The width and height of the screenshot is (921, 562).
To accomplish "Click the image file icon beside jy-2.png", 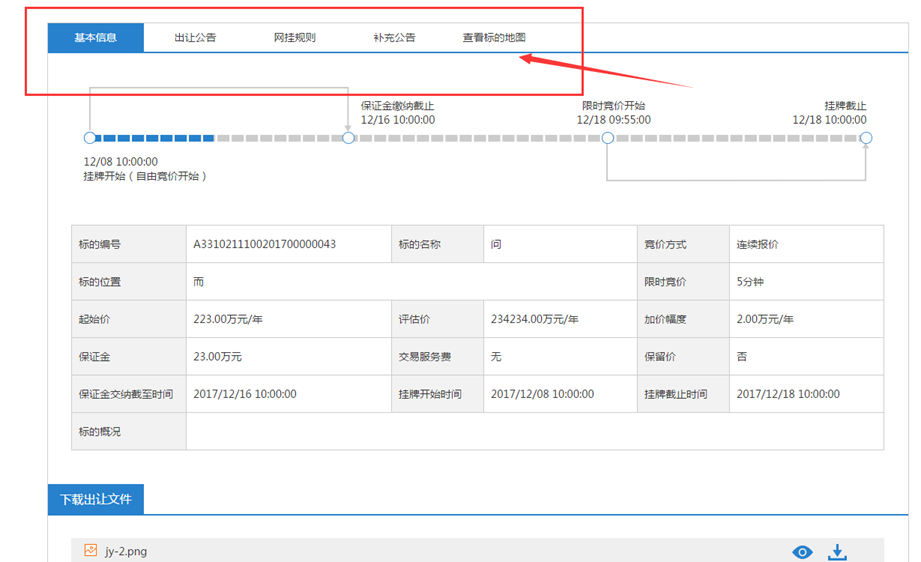I will click(x=91, y=551).
